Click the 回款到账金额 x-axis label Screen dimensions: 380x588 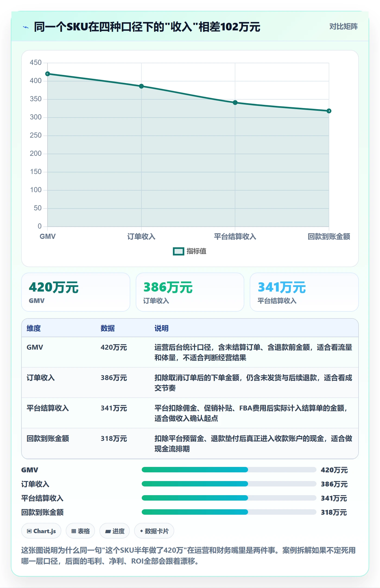[329, 236]
